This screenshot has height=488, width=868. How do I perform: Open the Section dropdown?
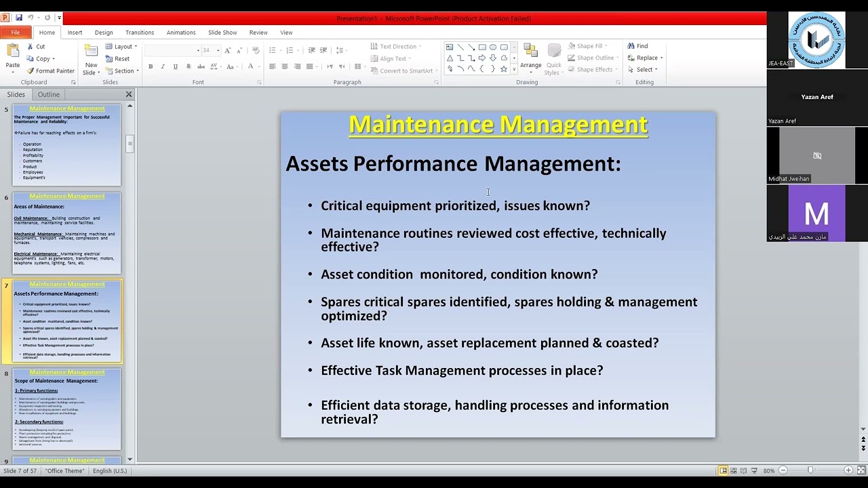point(122,71)
